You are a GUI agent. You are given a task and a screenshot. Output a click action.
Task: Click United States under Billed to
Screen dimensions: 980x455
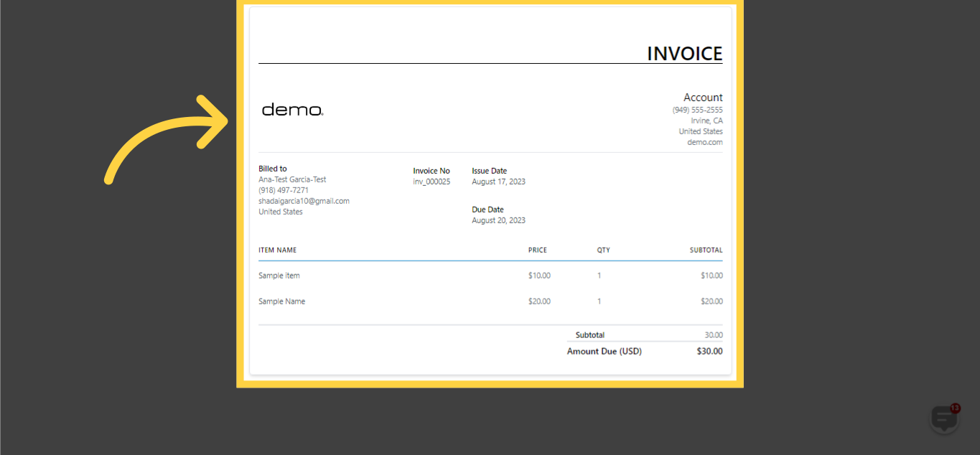[x=281, y=212]
